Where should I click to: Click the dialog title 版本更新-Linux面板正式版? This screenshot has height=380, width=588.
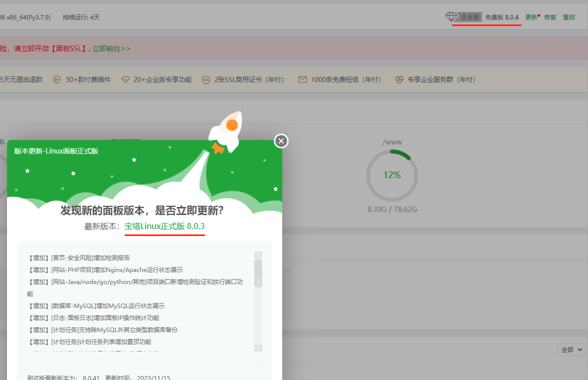56,151
